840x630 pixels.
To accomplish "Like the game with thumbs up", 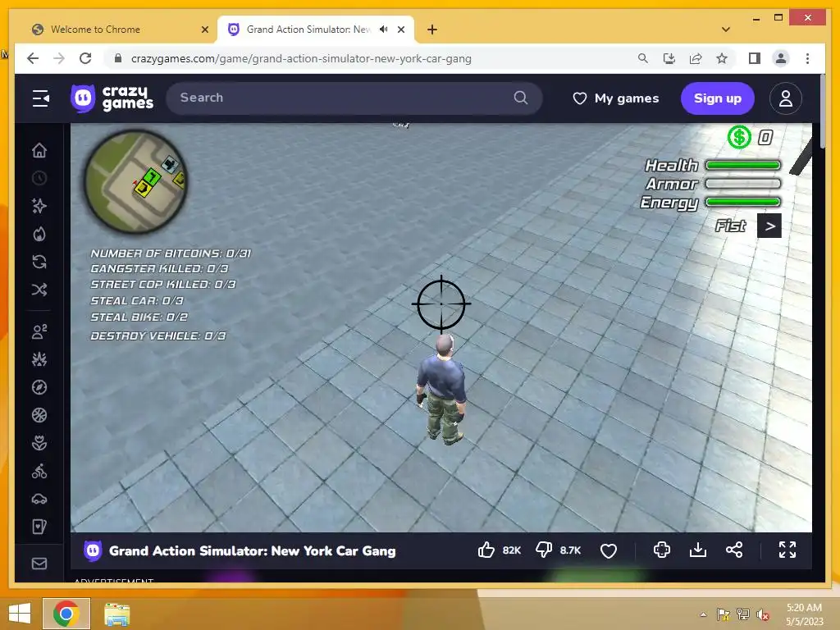I will (486, 550).
